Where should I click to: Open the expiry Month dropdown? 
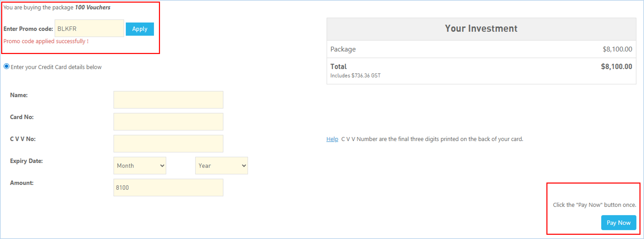point(140,165)
